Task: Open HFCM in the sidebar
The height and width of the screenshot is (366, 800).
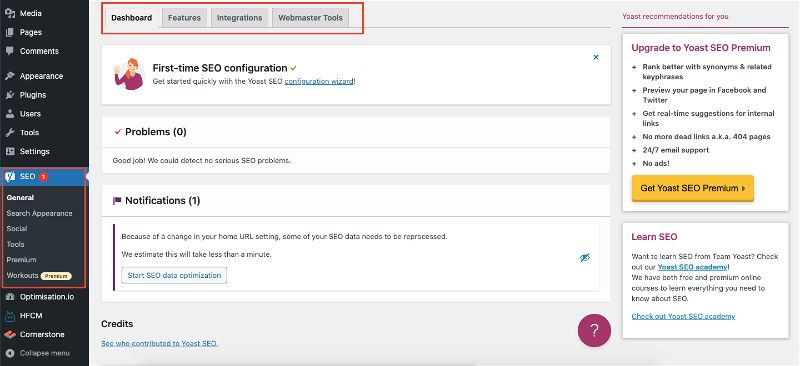Action: [x=31, y=316]
